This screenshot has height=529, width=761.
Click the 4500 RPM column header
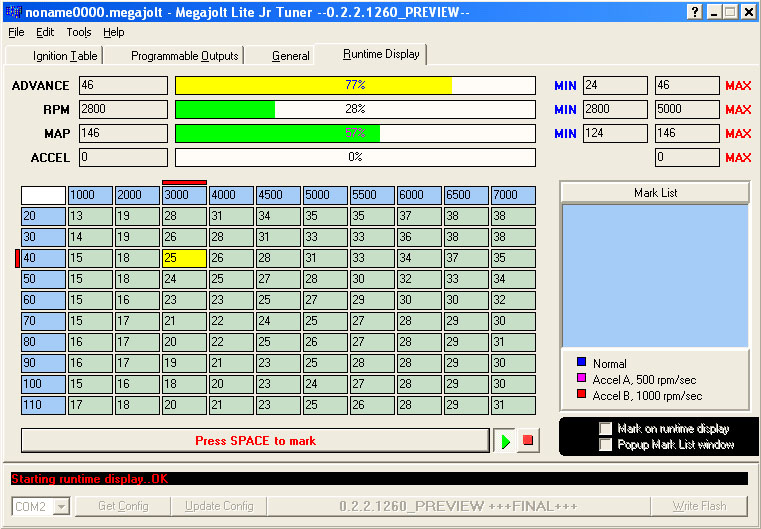pos(279,195)
